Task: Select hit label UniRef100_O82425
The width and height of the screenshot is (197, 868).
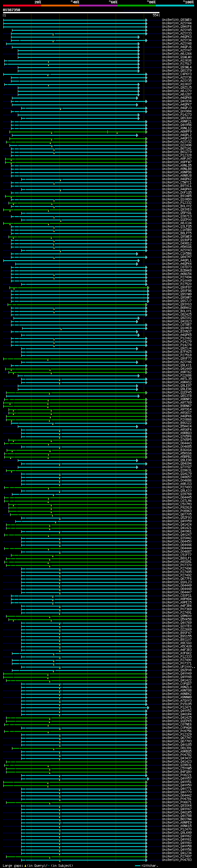Action: (177, 314)
